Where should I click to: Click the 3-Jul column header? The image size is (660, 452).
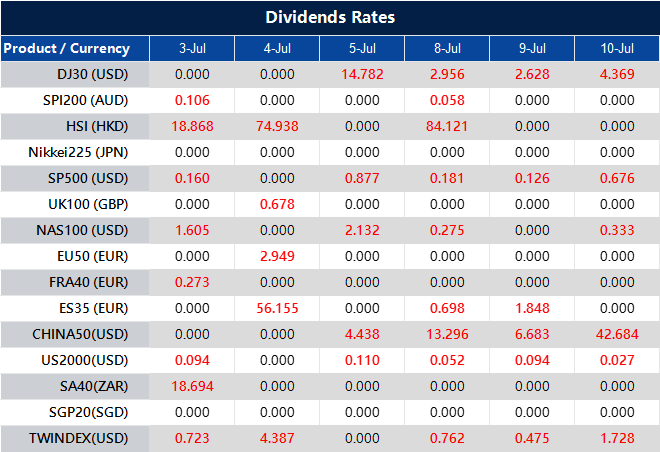coord(192,48)
